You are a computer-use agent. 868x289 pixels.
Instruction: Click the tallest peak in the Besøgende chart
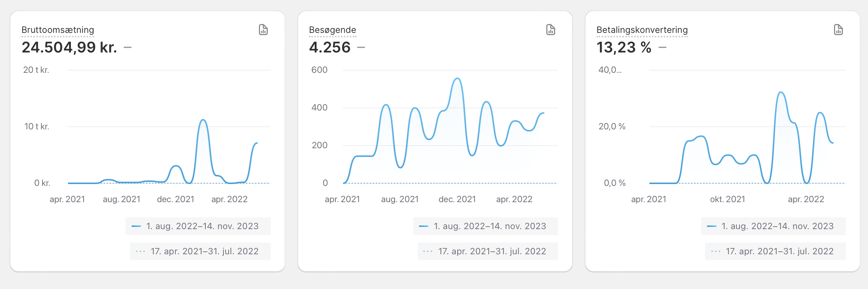458,79
